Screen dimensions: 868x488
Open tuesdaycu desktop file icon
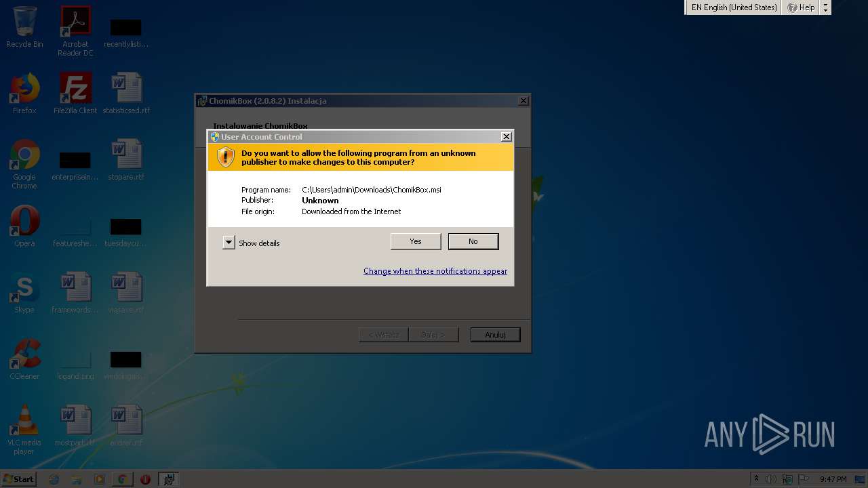pos(126,230)
